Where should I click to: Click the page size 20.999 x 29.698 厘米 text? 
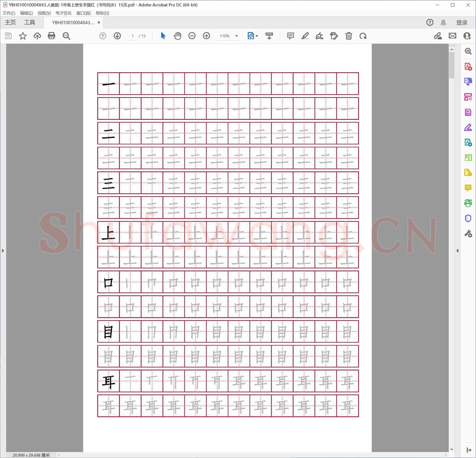coord(31,455)
